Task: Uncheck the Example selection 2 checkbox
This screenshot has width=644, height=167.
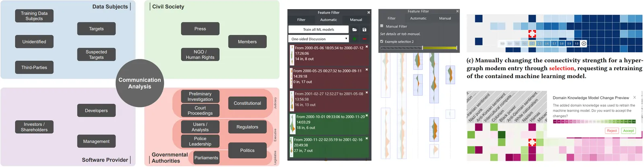Action: pos(382,41)
